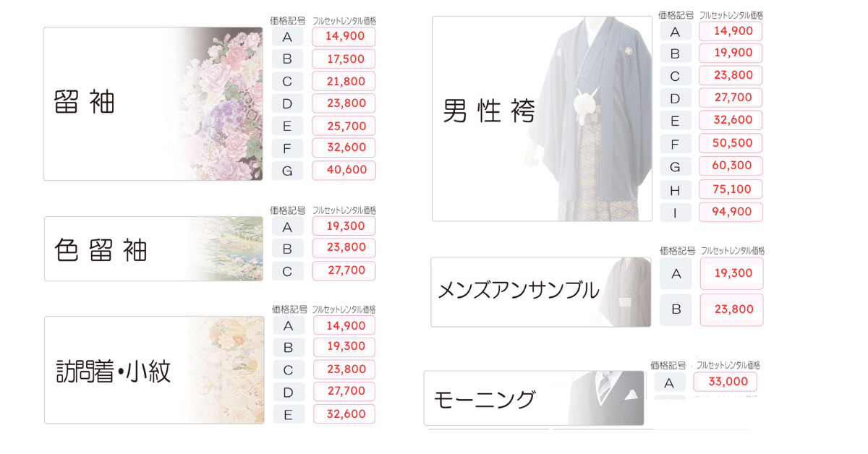
Task: Select 留袖 price 17,500 for grade B
Action: pos(344,59)
